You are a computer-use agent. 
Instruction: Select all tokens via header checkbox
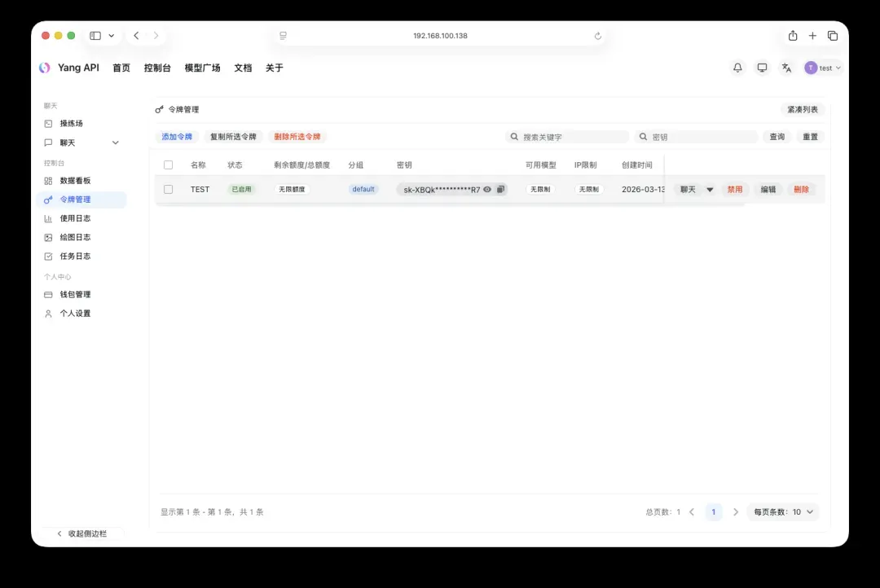point(169,165)
